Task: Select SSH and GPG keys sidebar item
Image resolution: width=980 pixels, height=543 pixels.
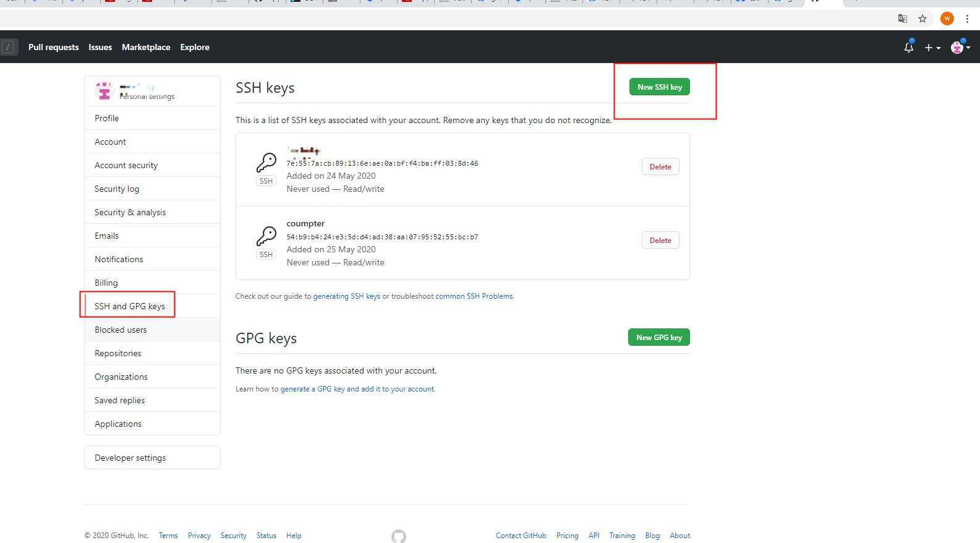Action: 152,306
